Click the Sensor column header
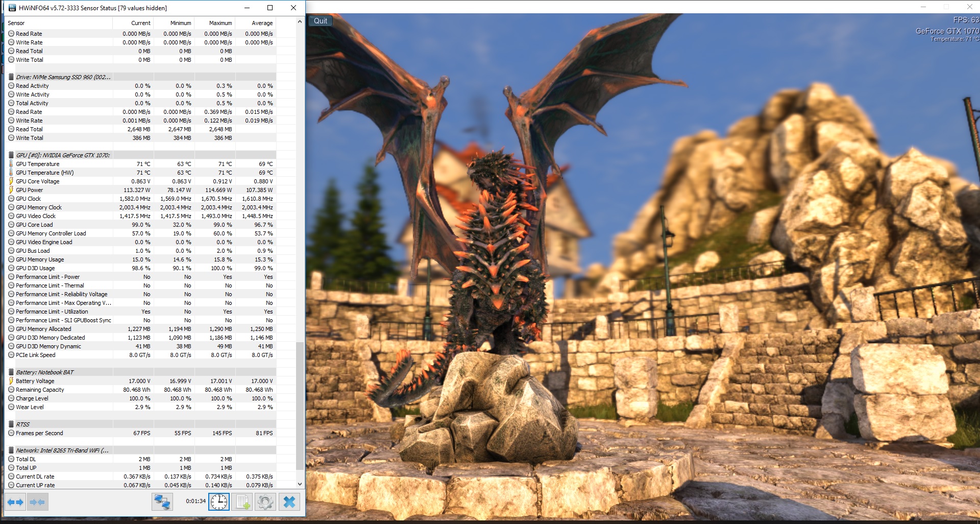Viewport: 980px width, 524px height. [59, 23]
